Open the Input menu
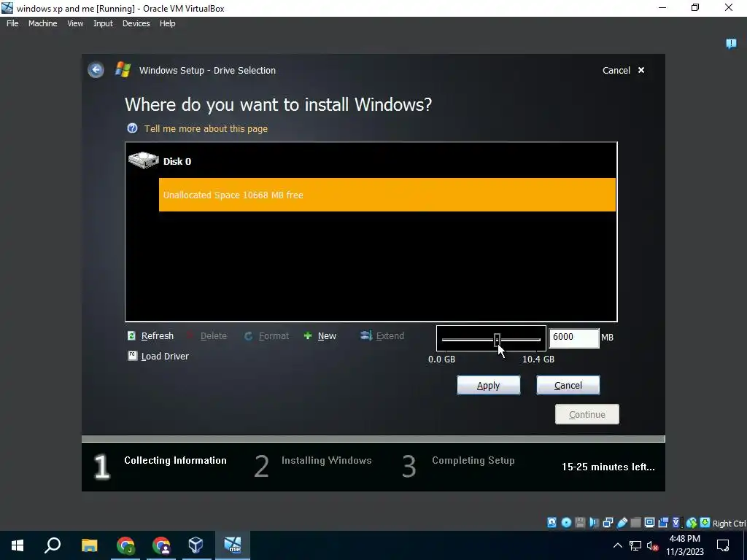Viewport: 747px width, 560px height. [x=103, y=23]
